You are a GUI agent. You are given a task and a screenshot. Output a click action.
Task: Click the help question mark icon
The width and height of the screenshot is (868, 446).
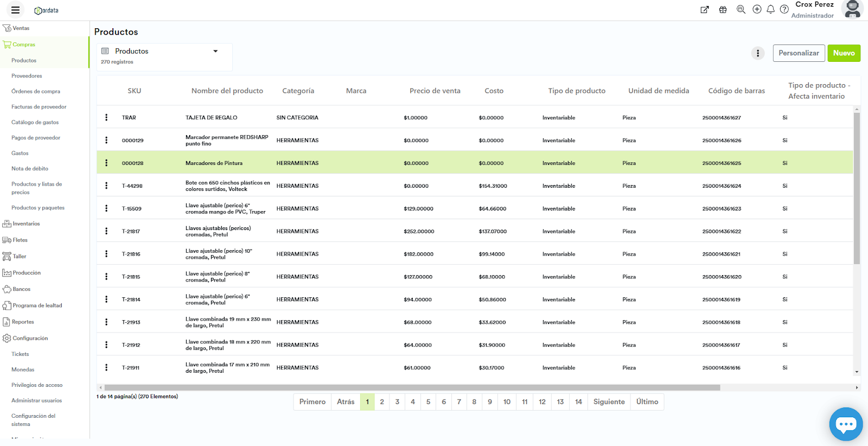pos(784,10)
